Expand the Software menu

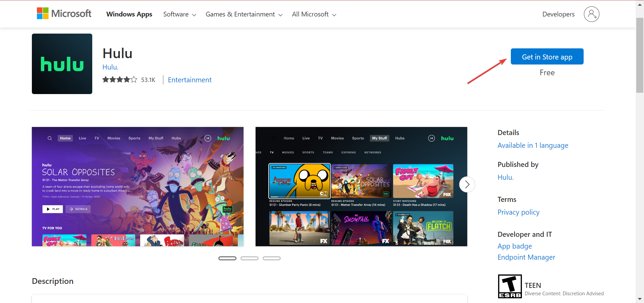[x=179, y=14]
